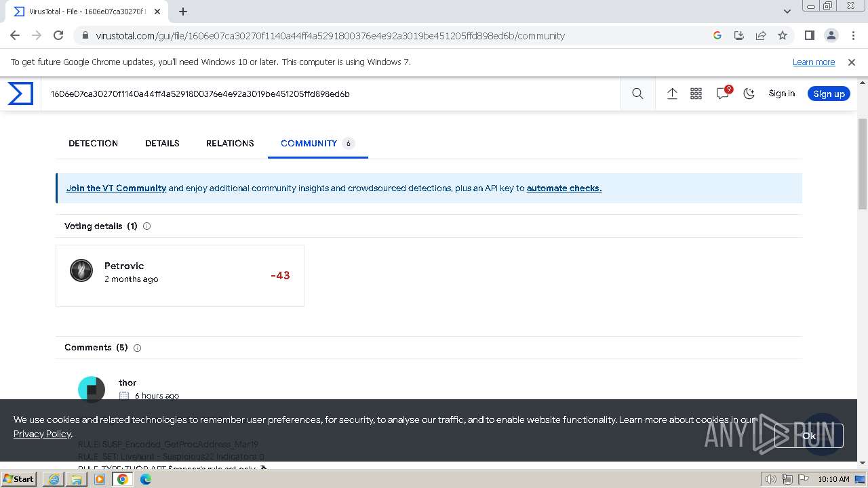Toggle dark mode moon icon

(749, 94)
